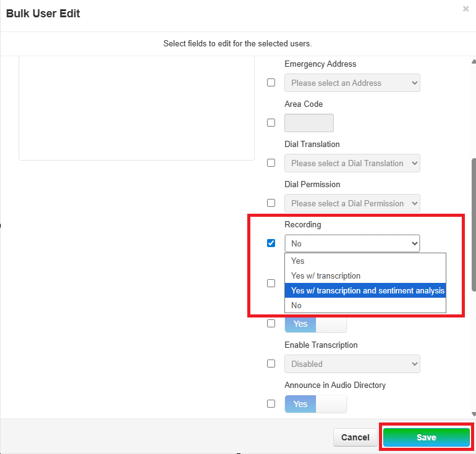
Task: Expand the Dial Translation dropdown
Action: pos(352,163)
